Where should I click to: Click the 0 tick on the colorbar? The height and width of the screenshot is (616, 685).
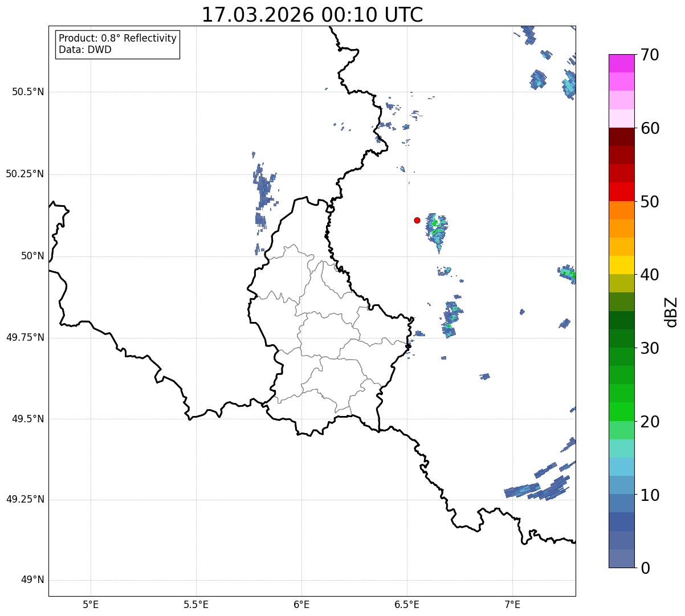[x=645, y=568]
